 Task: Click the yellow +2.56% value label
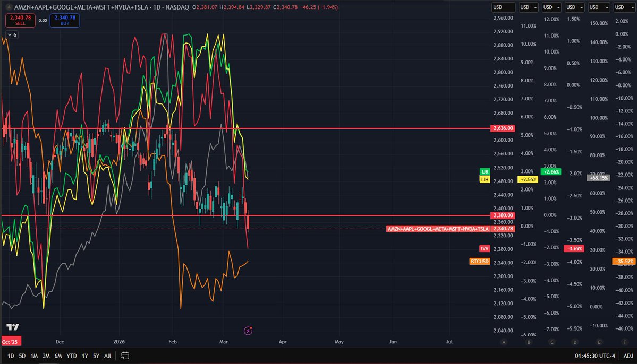tap(528, 180)
